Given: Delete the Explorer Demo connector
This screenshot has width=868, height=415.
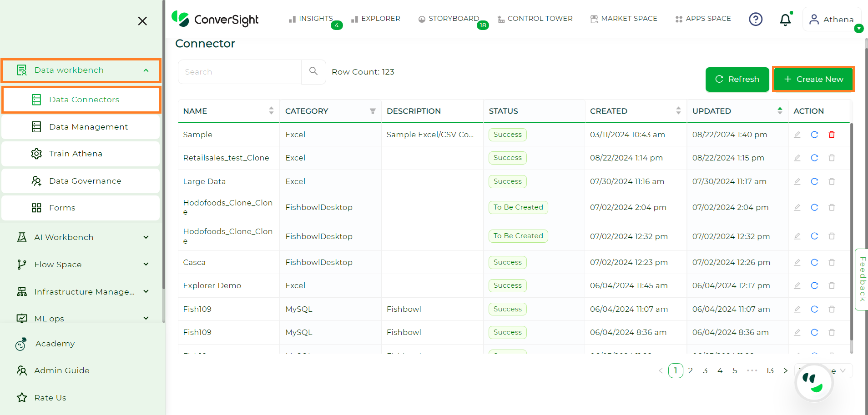Looking at the screenshot, I should tap(832, 285).
